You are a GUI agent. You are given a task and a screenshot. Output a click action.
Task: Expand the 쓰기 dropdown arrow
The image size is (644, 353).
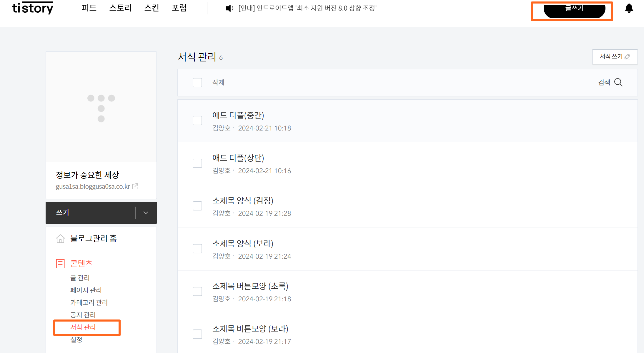pos(146,213)
